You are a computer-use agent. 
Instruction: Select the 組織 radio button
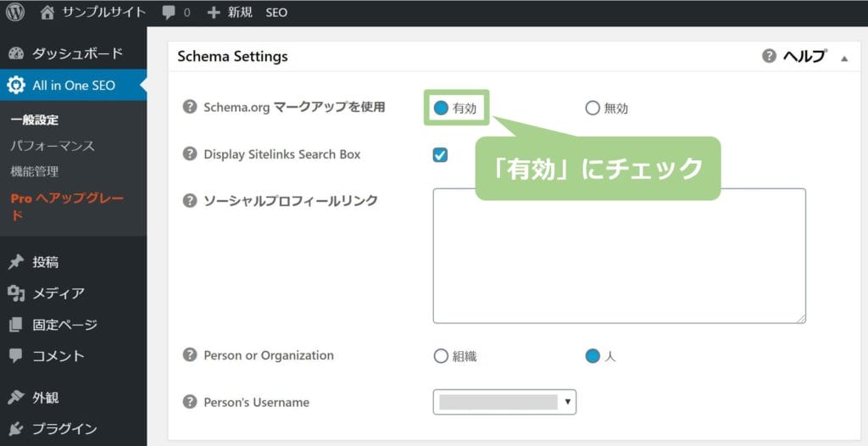point(441,356)
